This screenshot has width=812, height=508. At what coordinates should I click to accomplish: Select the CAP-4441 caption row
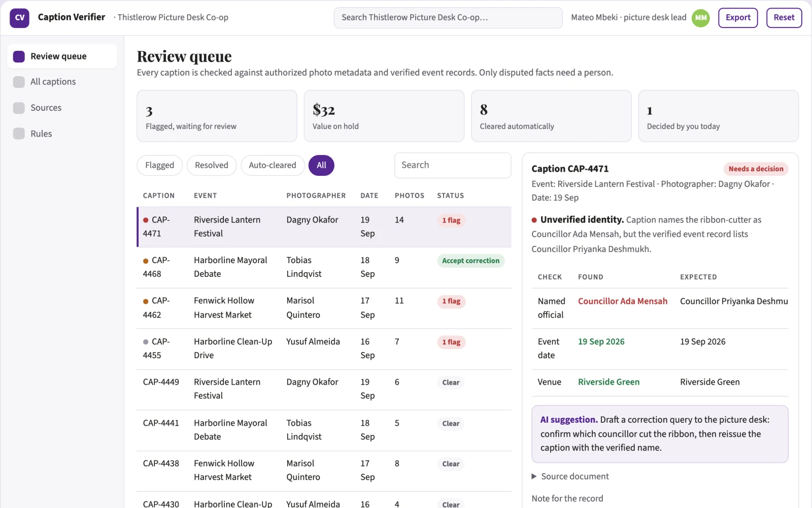[x=324, y=430]
